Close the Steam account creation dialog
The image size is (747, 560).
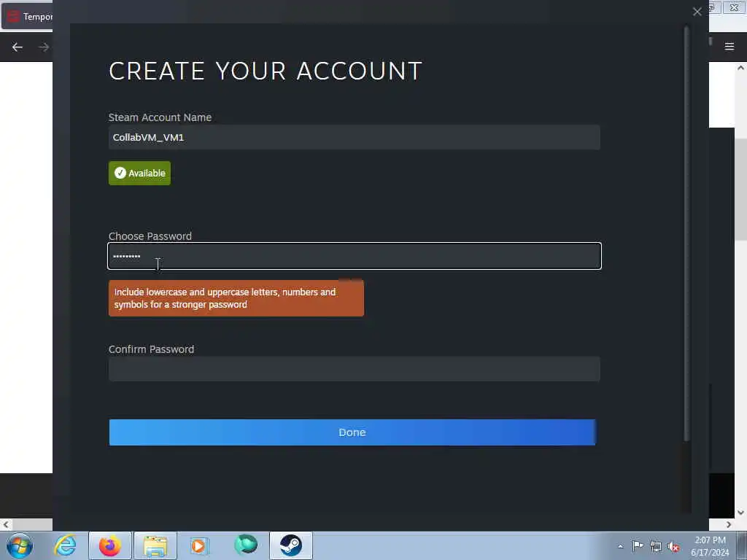(697, 12)
